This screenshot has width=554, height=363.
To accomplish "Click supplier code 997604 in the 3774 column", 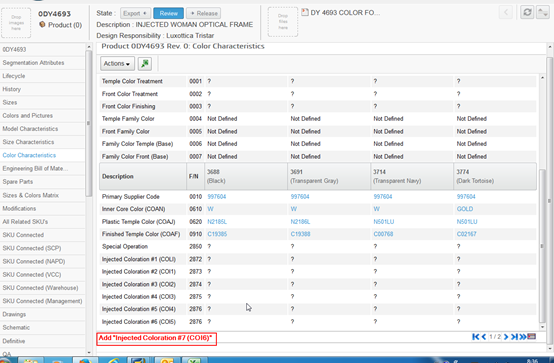I will click(466, 197).
